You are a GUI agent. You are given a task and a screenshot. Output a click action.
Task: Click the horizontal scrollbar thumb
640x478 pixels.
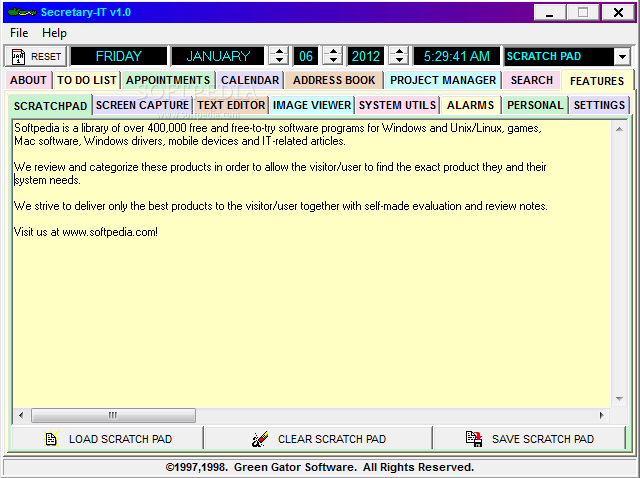pos(113,416)
